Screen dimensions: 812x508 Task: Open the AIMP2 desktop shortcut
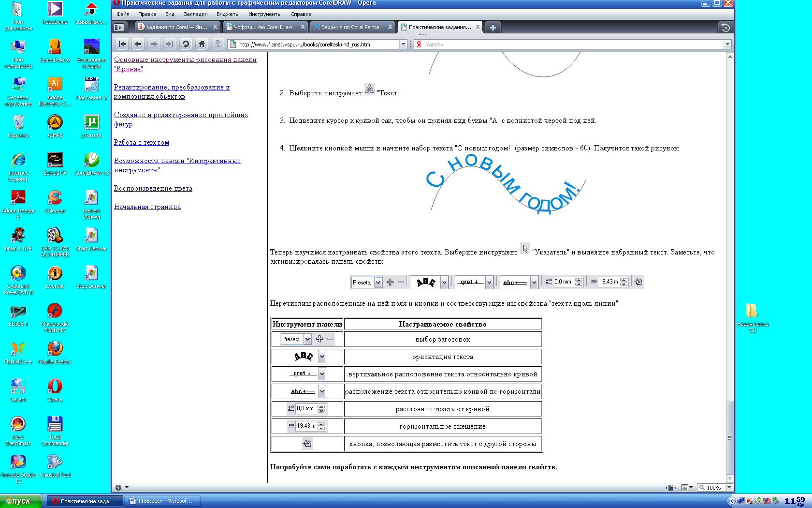pyautogui.click(x=55, y=126)
